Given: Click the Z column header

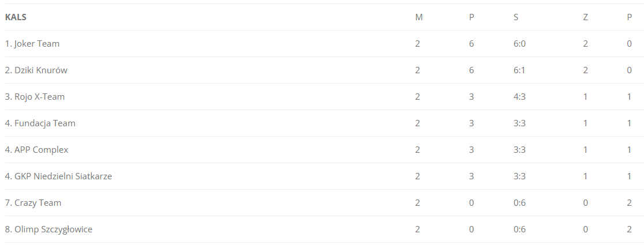Looking at the screenshot, I should (585, 17).
